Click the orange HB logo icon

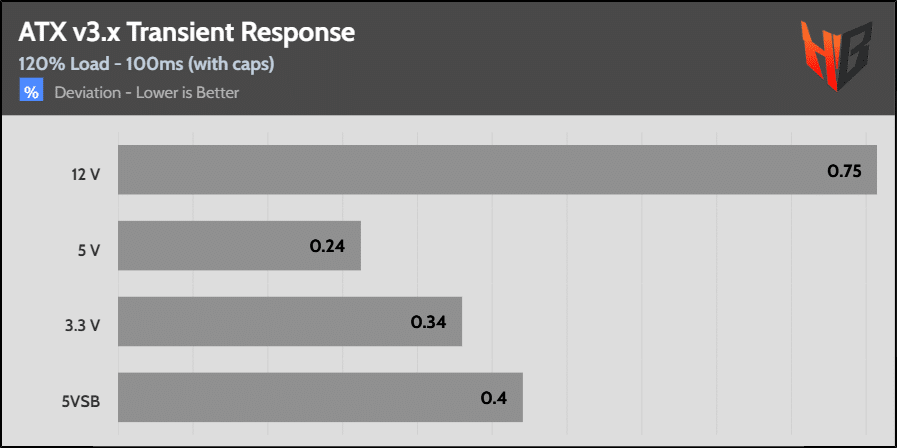(836, 55)
